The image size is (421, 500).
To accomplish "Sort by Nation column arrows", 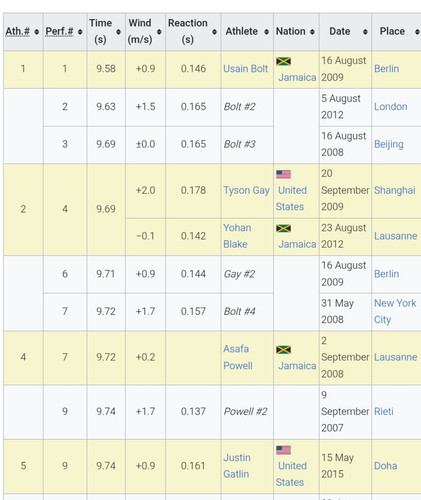I will 312,32.
